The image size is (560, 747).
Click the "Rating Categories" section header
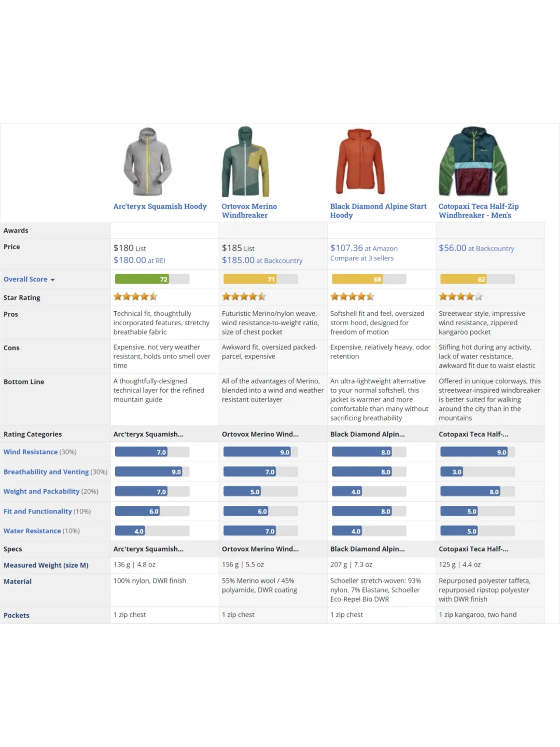point(33,434)
